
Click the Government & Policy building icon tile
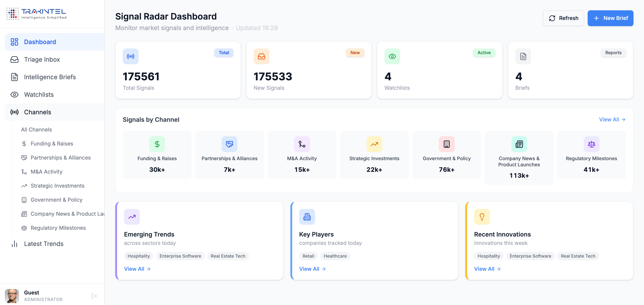(447, 144)
